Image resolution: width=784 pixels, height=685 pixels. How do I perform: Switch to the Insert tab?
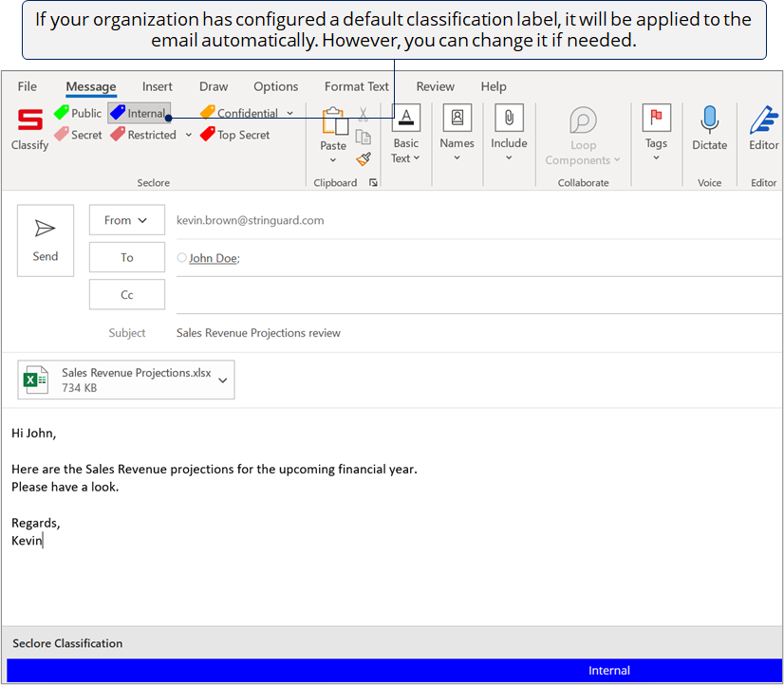click(157, 86)
